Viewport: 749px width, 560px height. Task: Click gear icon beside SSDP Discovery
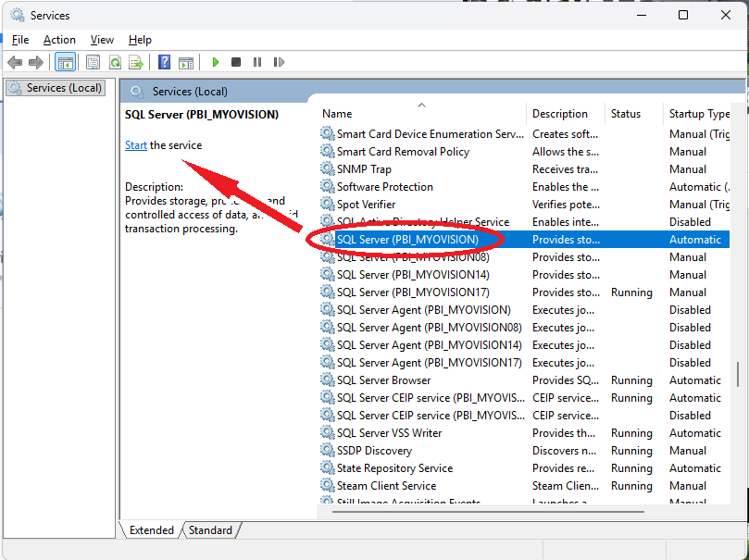click(x=327, y=451)
